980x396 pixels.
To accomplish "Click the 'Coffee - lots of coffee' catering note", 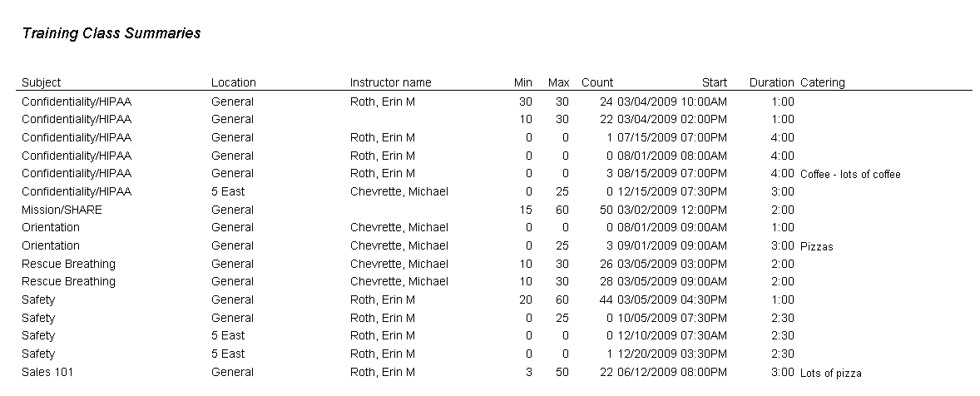I will click(850, 175).
